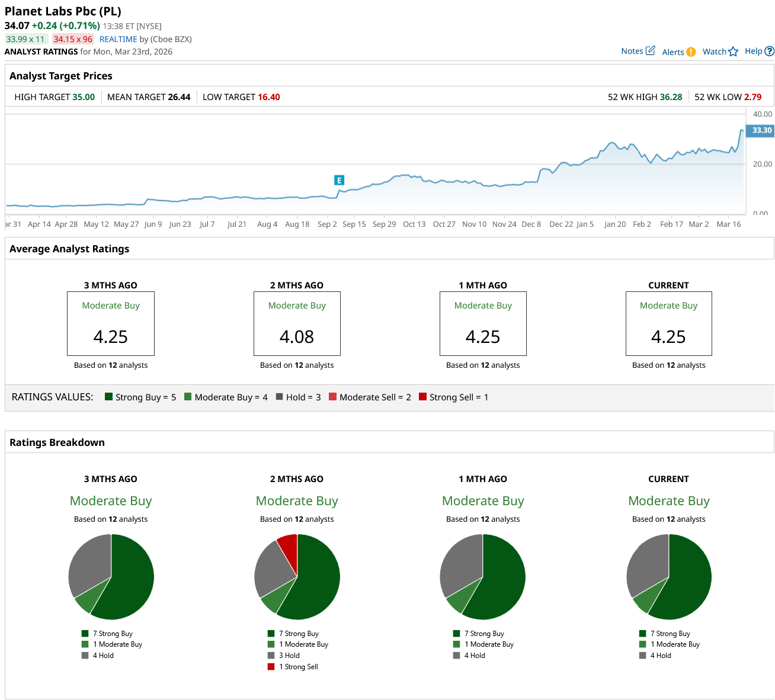This screenshot has height=700, width=775.
Task: Click the 2 Mths Ago 4.08 rating box
Action: point(297,323)
